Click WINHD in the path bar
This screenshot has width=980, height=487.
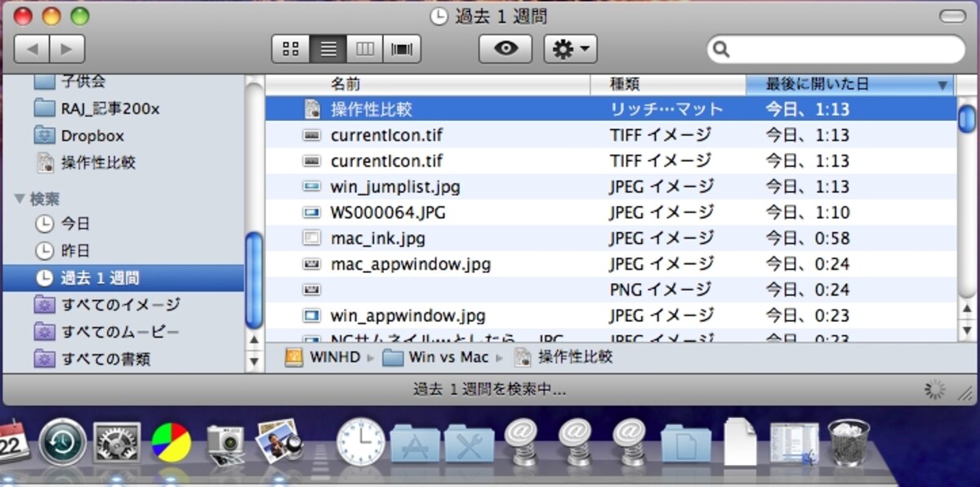click(323, 357)
